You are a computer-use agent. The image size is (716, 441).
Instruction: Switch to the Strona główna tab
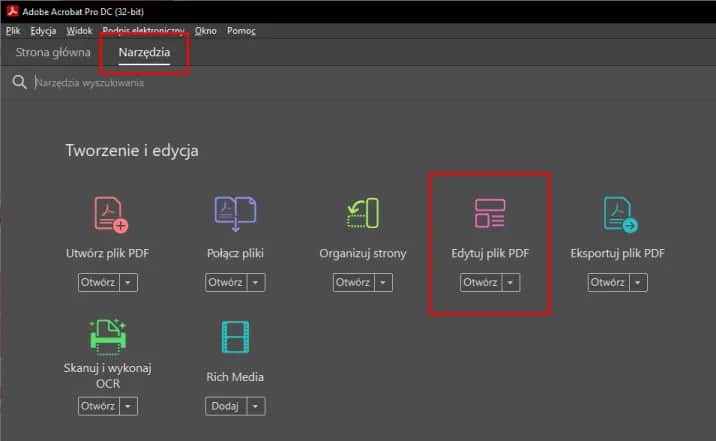pos(52,52)
